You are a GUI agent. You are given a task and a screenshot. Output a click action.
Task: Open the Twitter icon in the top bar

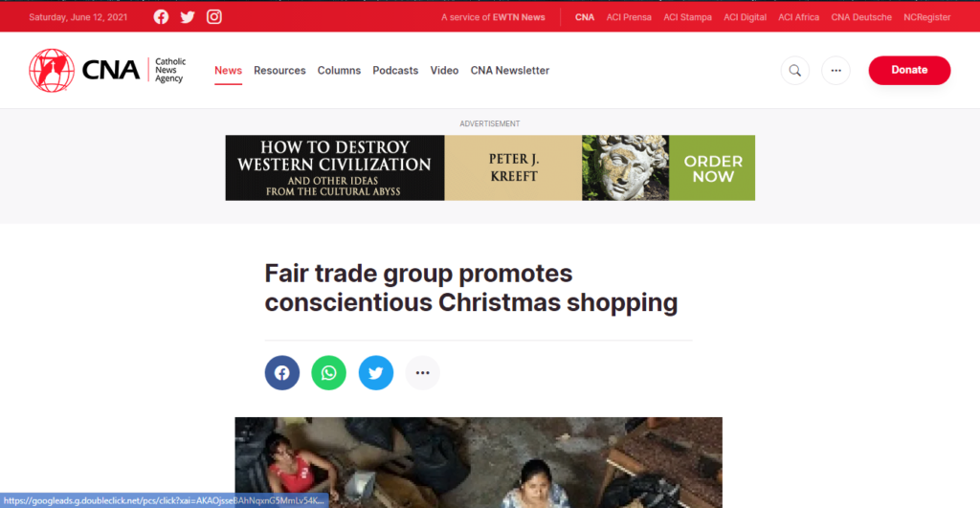coord(188,17)
